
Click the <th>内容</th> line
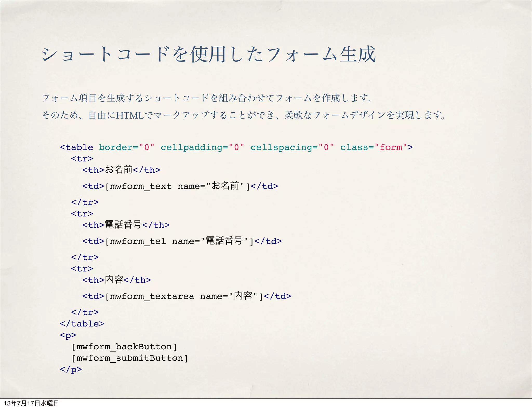click(x=117, y=280)
